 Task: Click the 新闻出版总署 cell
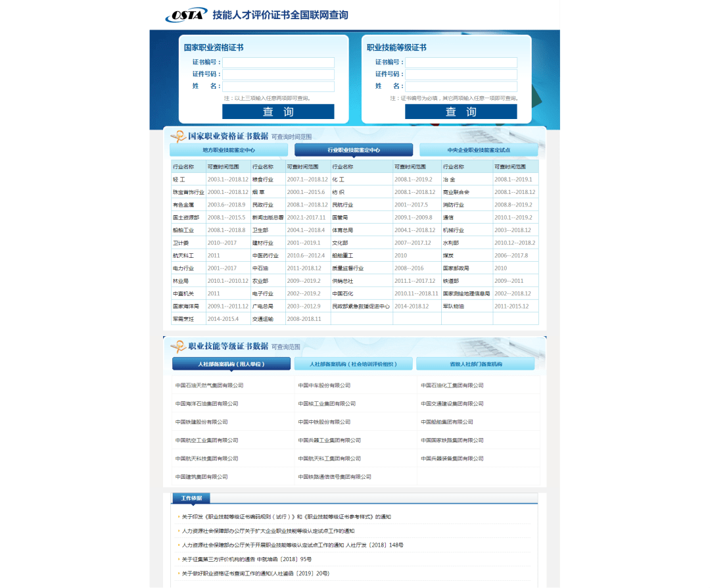(x=268, y=218)
